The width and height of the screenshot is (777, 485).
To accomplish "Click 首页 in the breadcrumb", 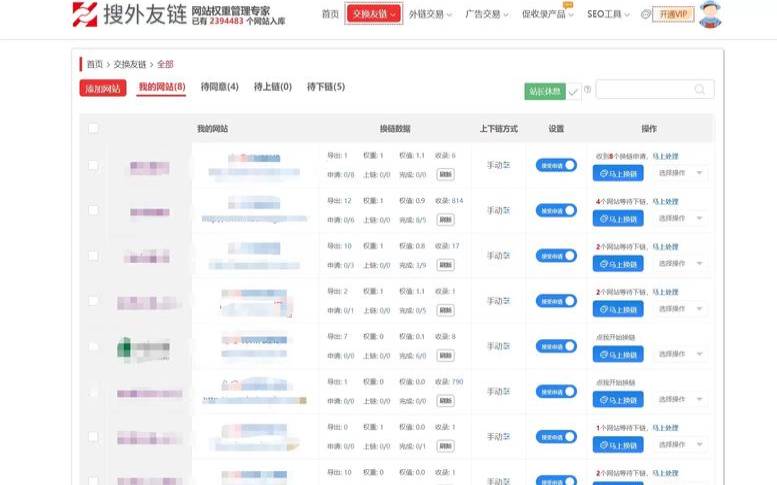I will [x=95, y=64].
